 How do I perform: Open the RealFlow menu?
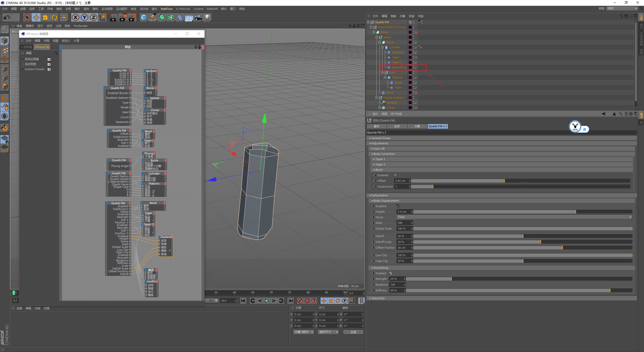point(167,9)
